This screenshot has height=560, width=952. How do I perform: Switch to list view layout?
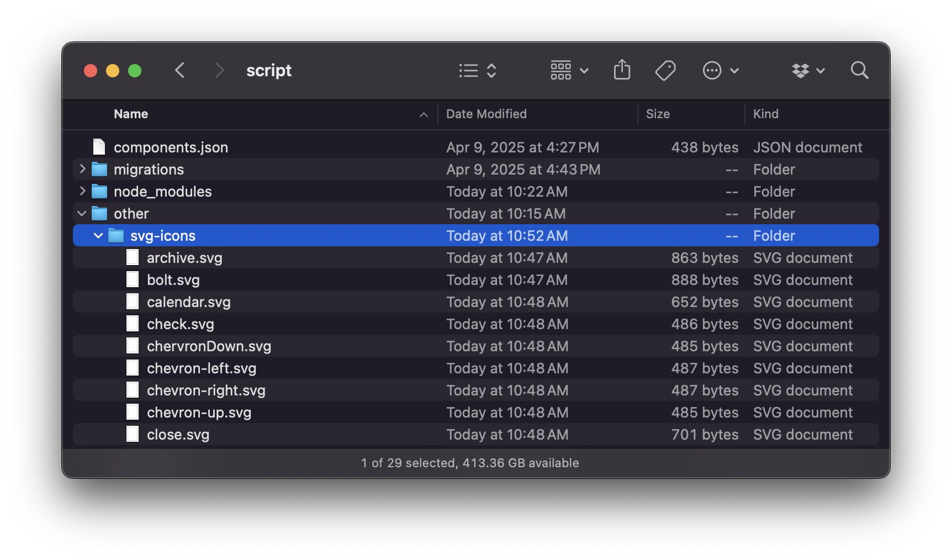tap(467, 70)
